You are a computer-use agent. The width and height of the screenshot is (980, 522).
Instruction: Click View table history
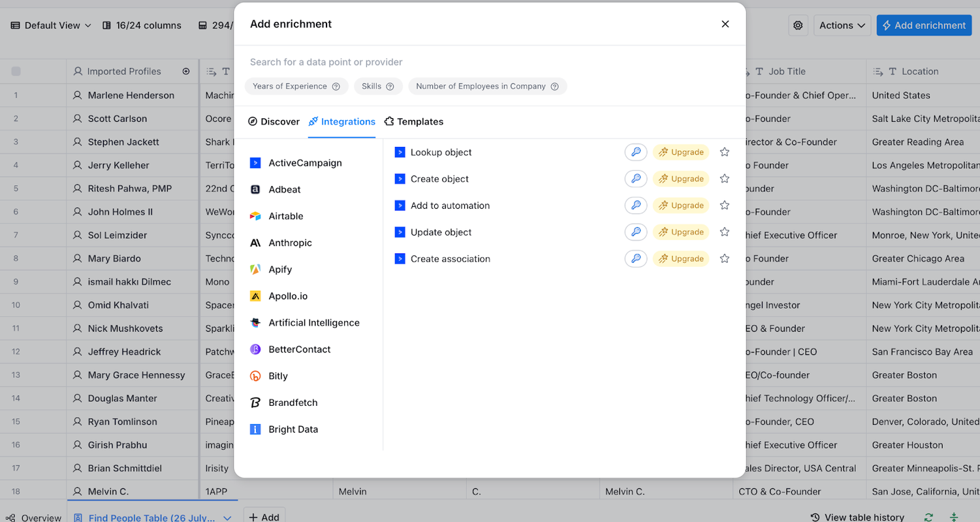coord(857,517)
